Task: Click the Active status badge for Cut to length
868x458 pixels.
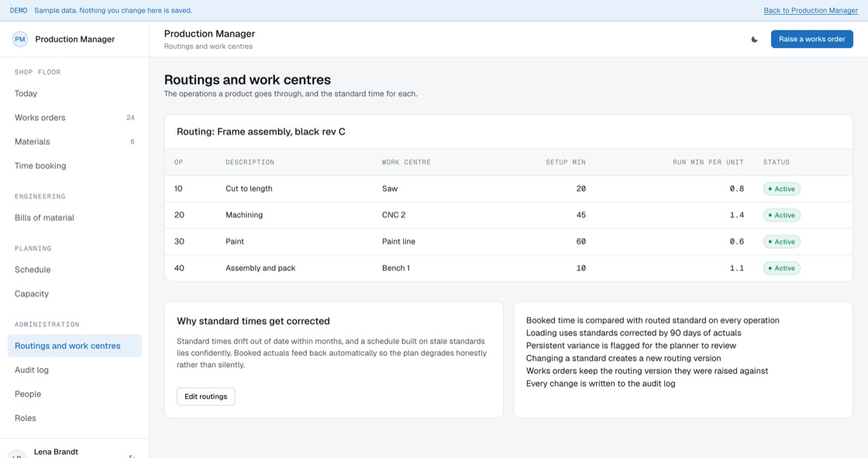Action: [782, 189]
